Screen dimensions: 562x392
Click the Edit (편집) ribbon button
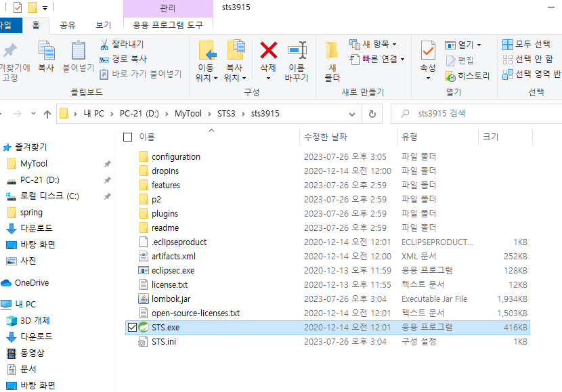pyautogui.click(x=460, y=60)
